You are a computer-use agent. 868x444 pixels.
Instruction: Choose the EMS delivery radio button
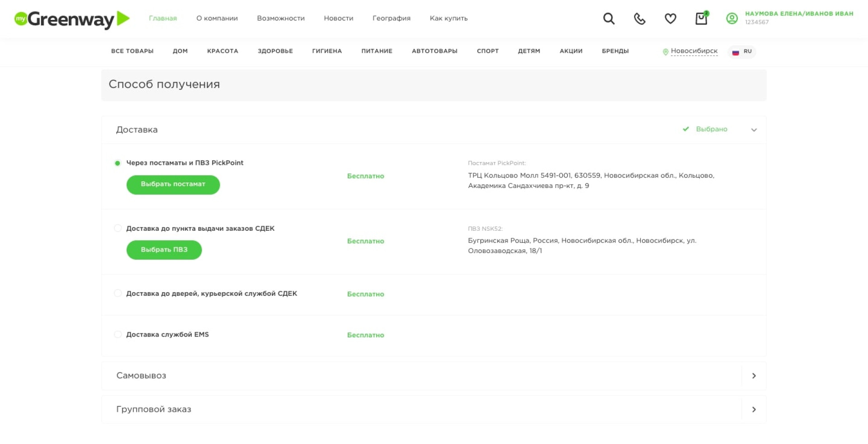click(118, 335)
